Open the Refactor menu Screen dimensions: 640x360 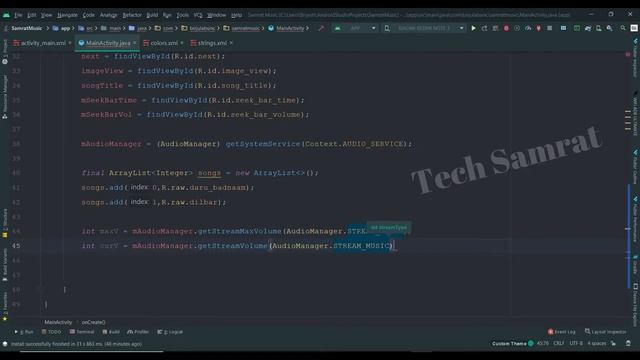click(x=132, y=15)
